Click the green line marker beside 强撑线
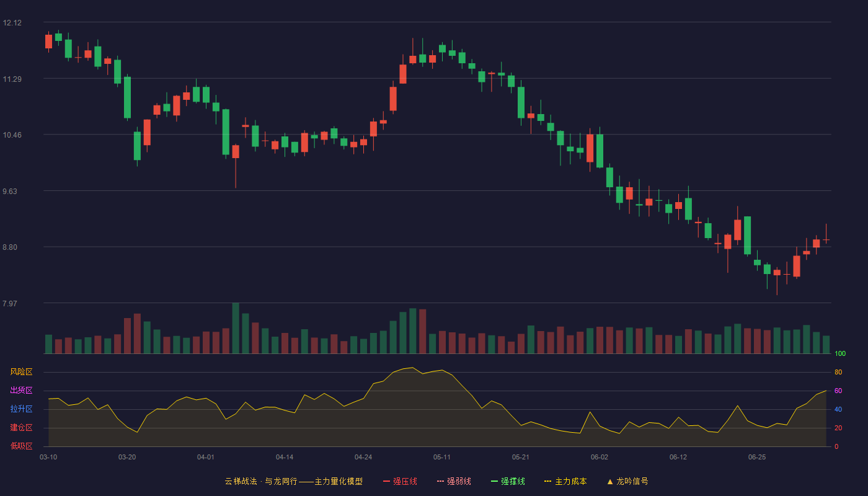The width and height of the screenshot is (868, 496). click(x=494, y=481)
